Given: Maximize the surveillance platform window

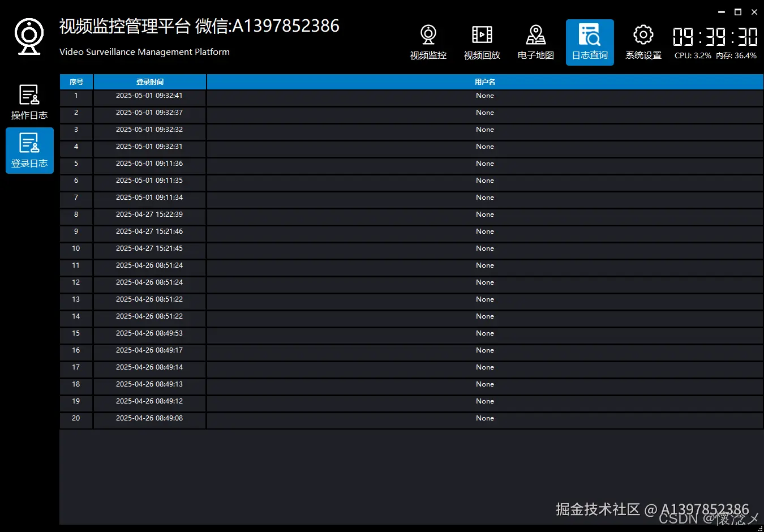Looking at the screenshot, I should pyautogui.click(x=738, y=12).
